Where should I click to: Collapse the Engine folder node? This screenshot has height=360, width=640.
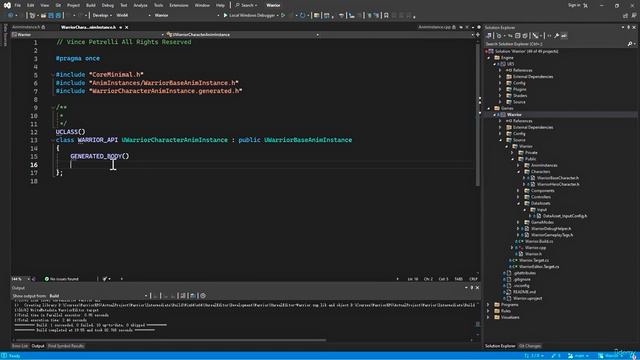tap(489, 58)
